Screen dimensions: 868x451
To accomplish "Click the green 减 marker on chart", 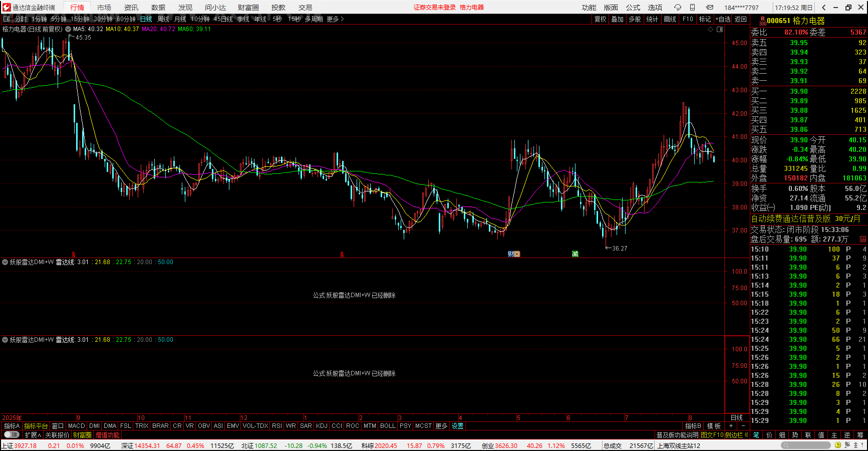I will (x=575, y=254).
